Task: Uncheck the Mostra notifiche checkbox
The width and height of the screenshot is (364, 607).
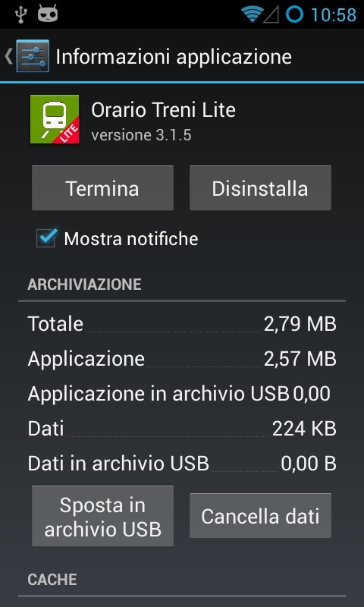Action: coord(46,237)
